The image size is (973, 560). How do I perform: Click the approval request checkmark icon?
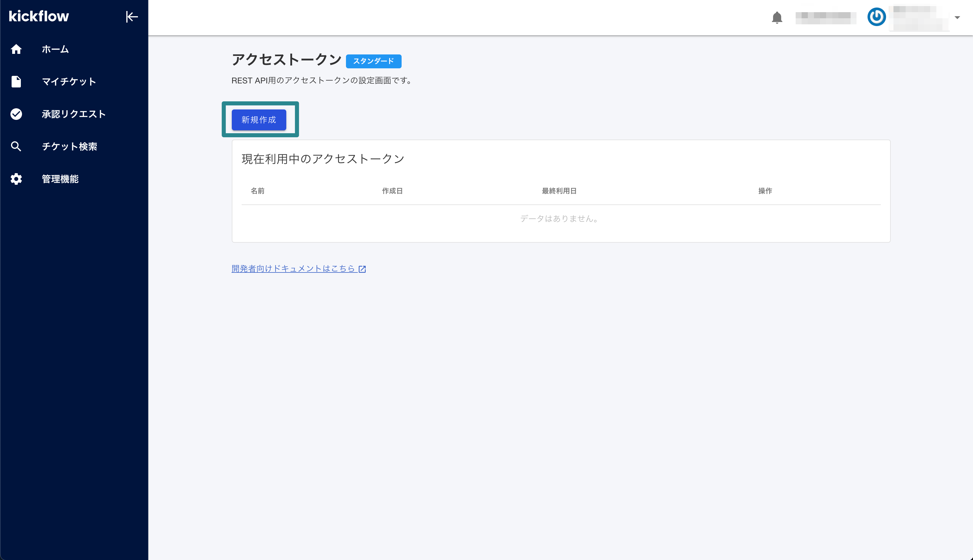16,114
